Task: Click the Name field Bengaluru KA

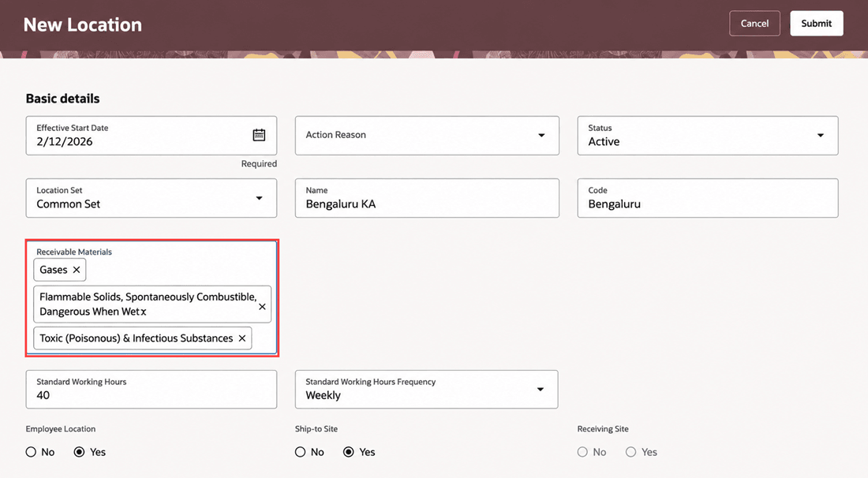Action: tap(427, 198)
